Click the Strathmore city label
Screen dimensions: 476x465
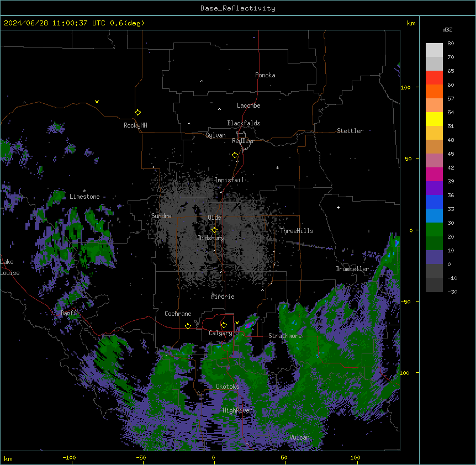click(x=285, y=336)
